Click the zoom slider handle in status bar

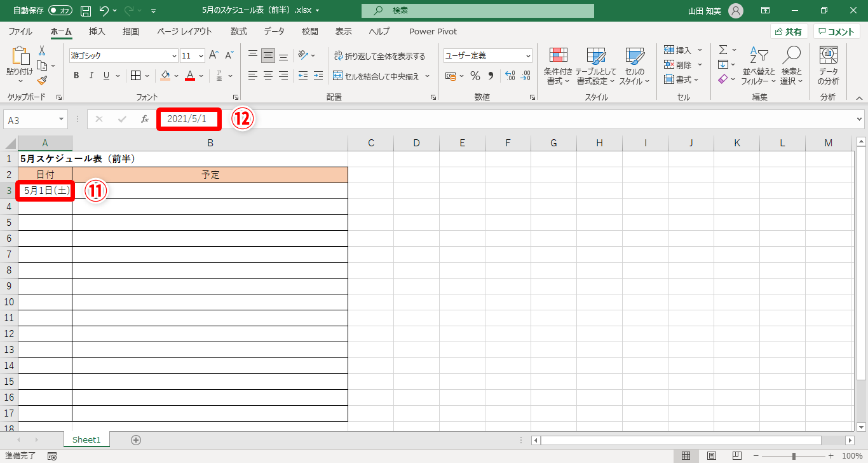click(794, 456)
